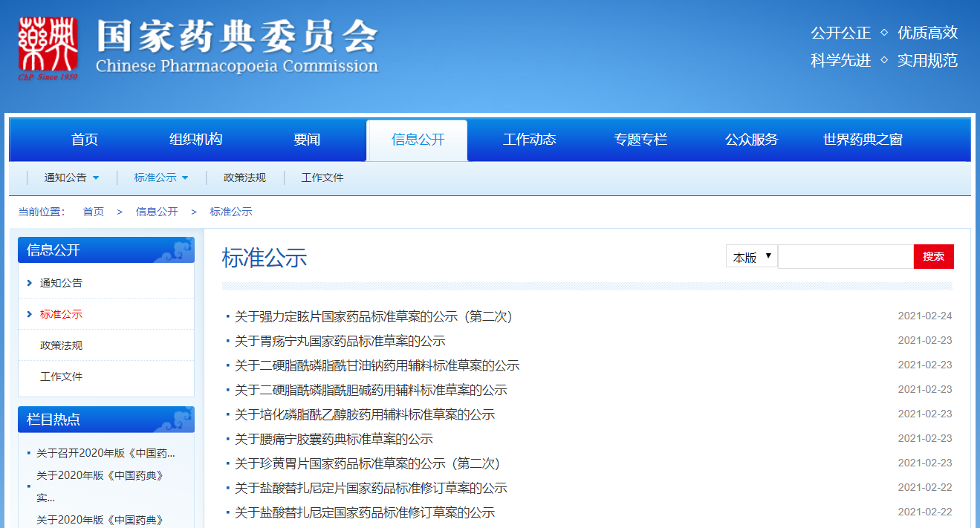Open the 首页 navigation tab
Image resolution: width=980 pixels, height=528 pixels.
[85, 140]
